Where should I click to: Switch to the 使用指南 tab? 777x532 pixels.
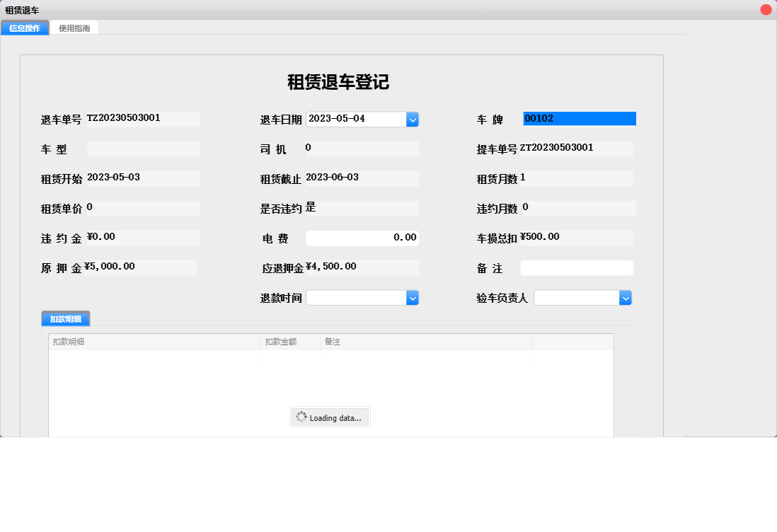(x=74, y=27)
